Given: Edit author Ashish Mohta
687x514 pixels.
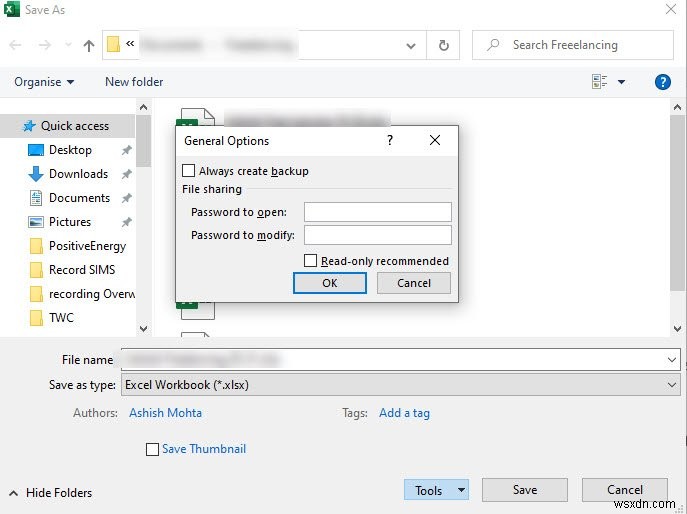Looking at the screenshot, I should coord(165,413).
